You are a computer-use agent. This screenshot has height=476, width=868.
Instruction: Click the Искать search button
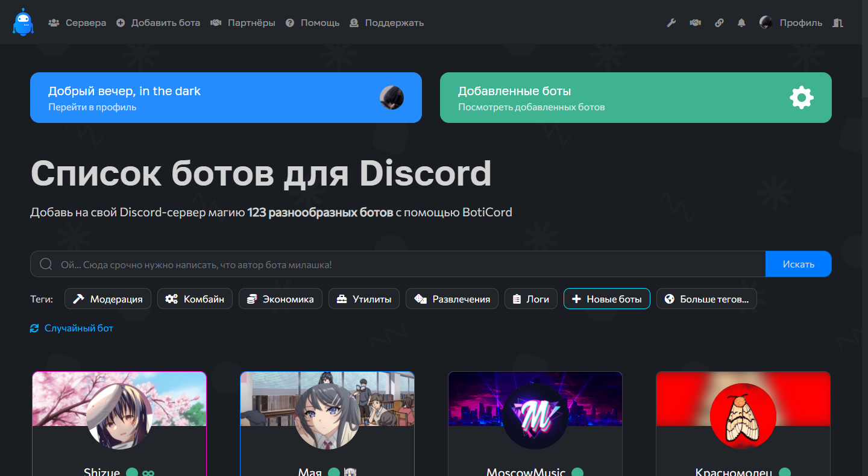799,264
